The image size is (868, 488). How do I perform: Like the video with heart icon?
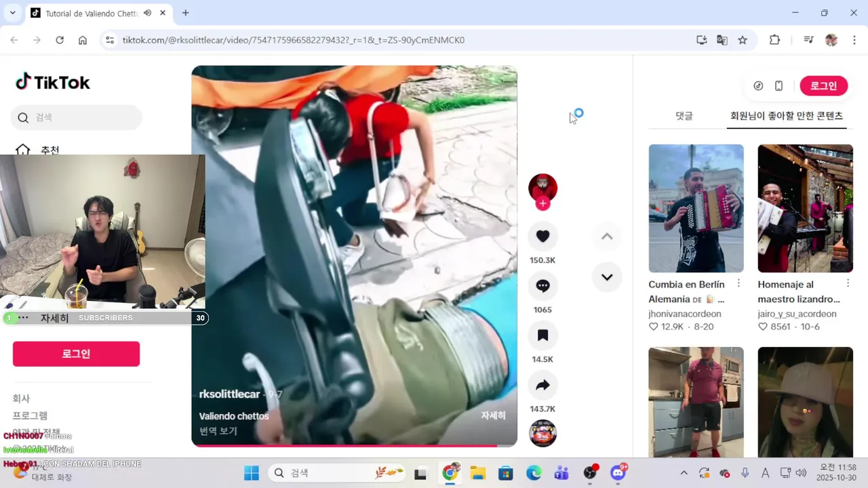point(542,236)
